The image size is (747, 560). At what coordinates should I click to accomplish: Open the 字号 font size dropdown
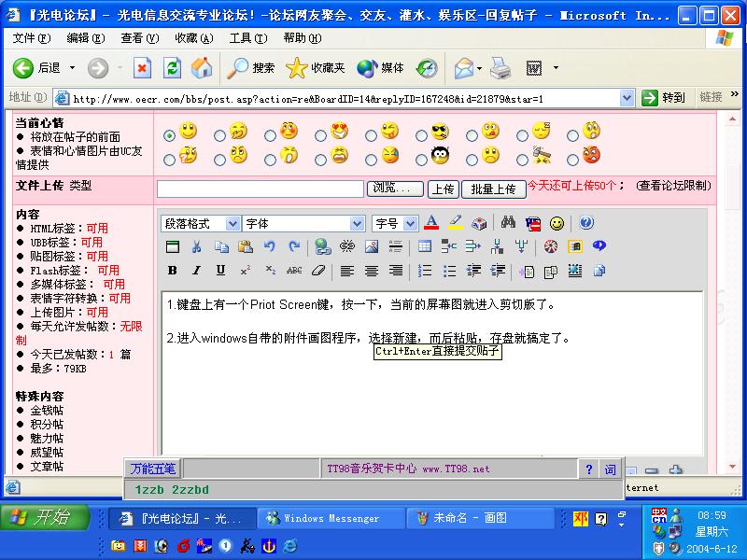pos(410,223)
